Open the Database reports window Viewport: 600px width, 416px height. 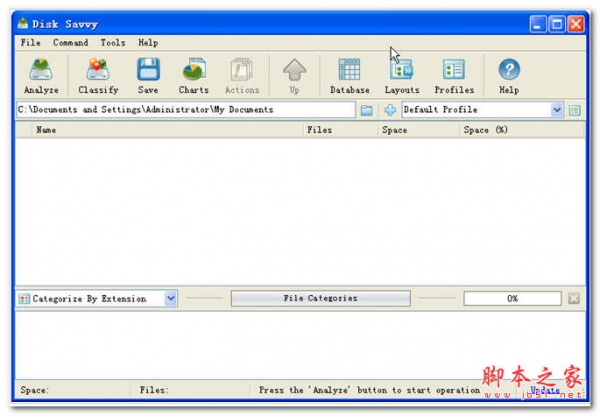point(349,76)
